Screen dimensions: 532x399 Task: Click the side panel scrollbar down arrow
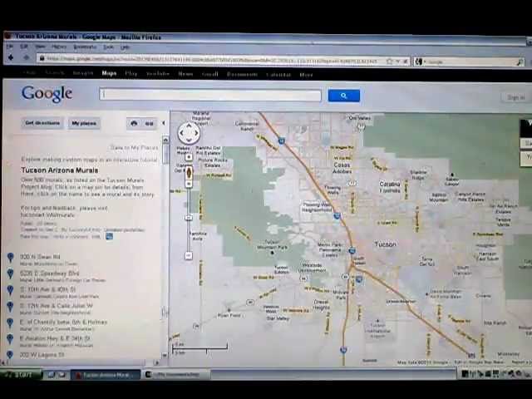pyautogui.click(x=165, y=355)
